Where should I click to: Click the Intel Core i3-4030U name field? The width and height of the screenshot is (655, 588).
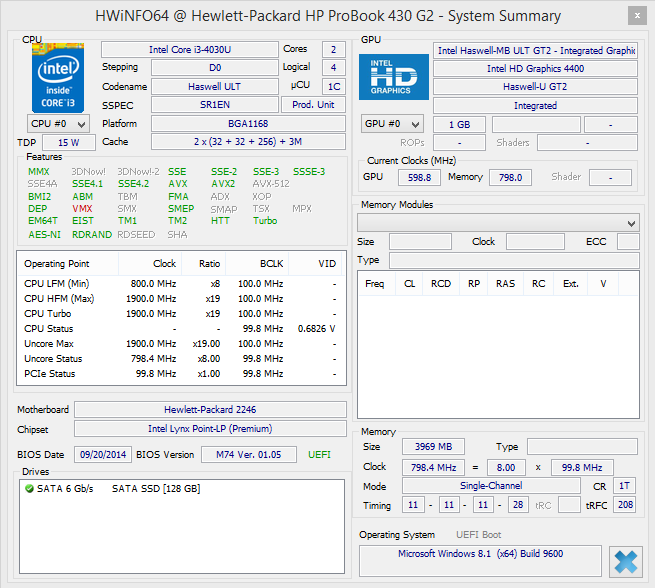pyautogui.click(x=190, y=49)
